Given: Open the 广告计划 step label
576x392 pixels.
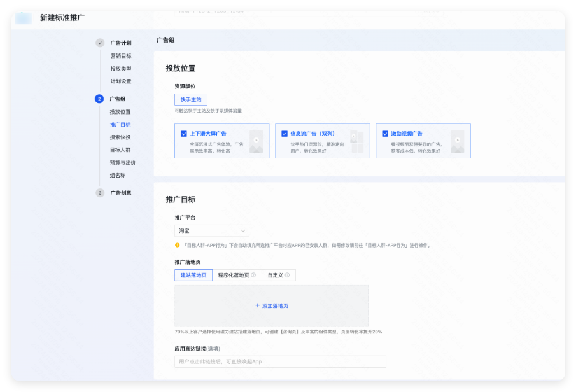Looking at the screenshot, I should [121, 43].
